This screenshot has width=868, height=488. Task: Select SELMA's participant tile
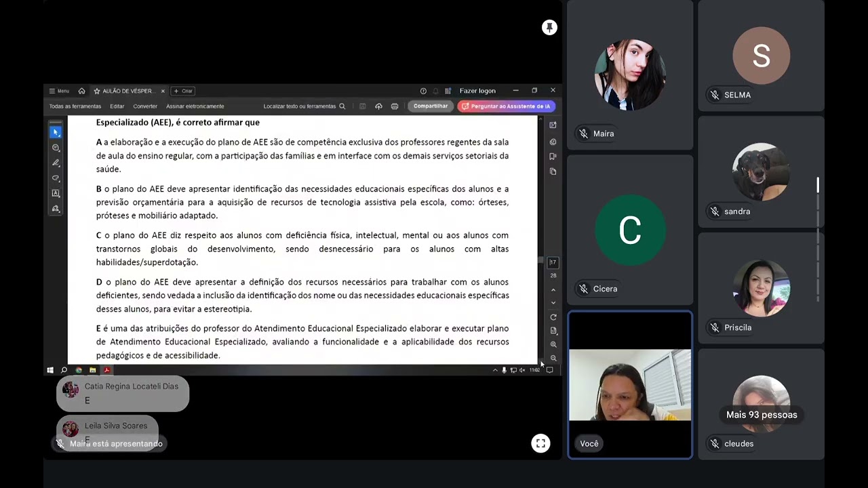762,56
